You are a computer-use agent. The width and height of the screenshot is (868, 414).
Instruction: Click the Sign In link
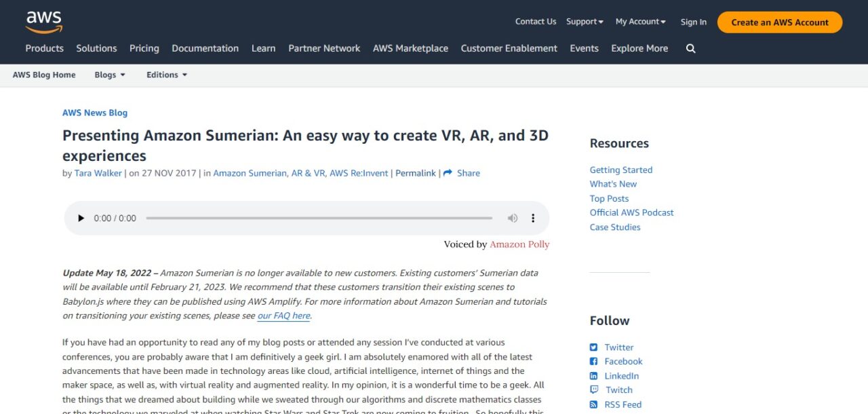coord(694,22)
